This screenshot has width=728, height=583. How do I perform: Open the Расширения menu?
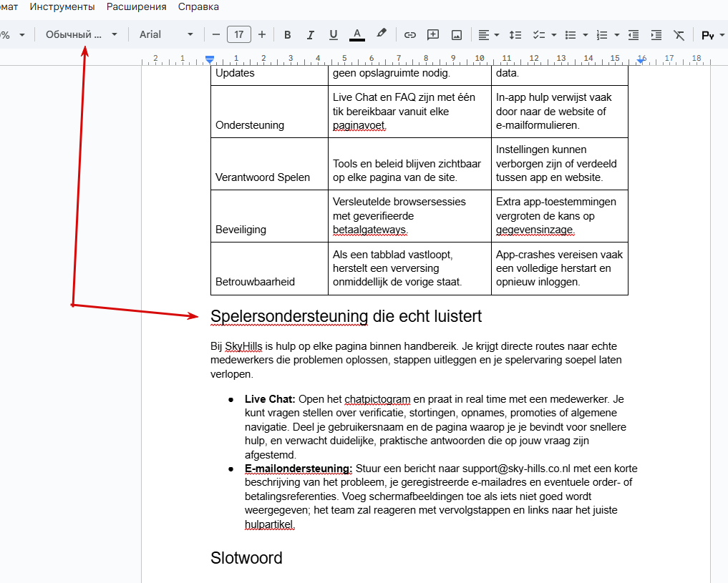[137, 7]
